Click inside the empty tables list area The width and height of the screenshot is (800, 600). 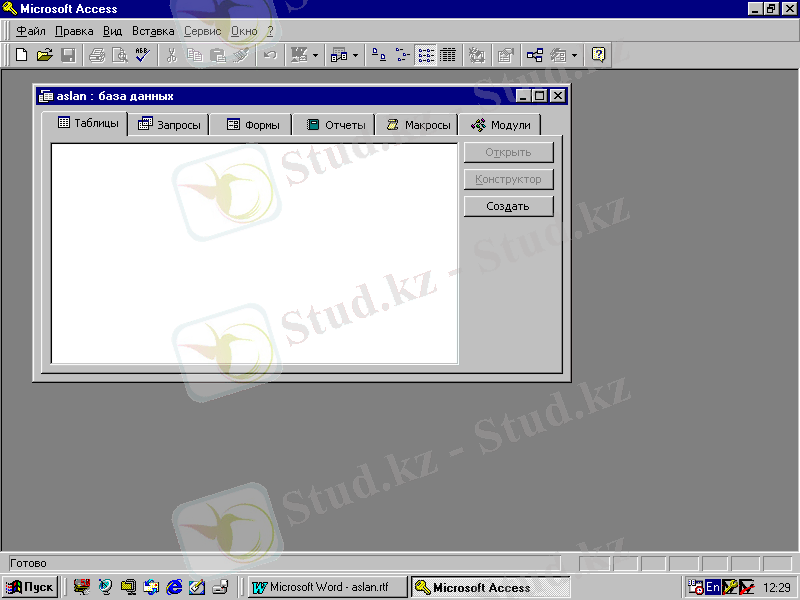255,254
